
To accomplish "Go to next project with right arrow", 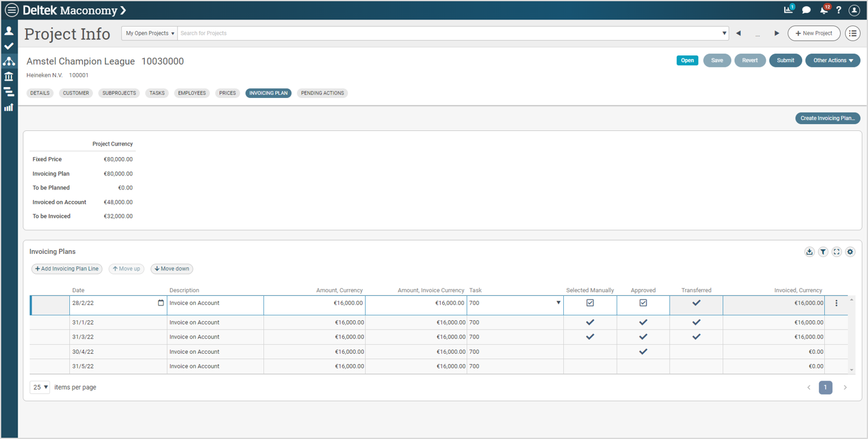I will coord(777,33).
